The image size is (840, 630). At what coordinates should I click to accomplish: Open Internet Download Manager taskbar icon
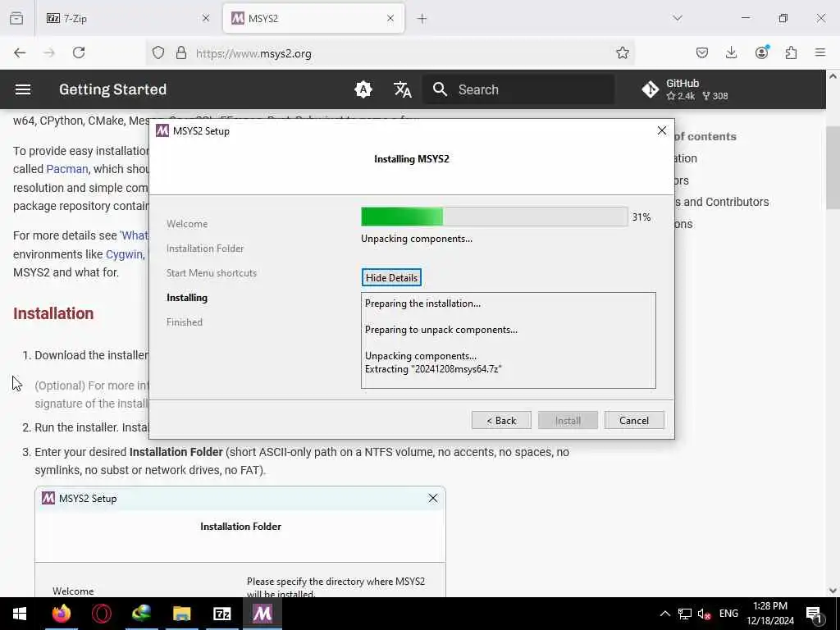click(x=141, y=614)
